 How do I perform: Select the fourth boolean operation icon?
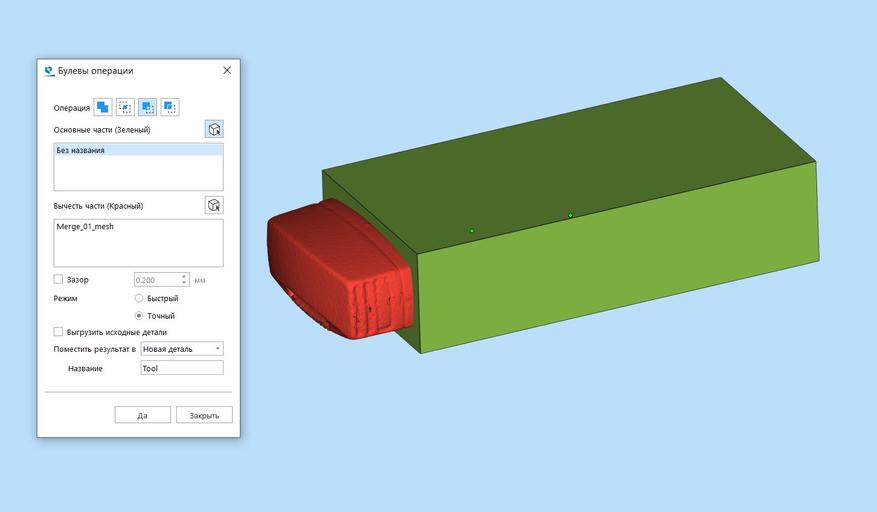(170, 107)
